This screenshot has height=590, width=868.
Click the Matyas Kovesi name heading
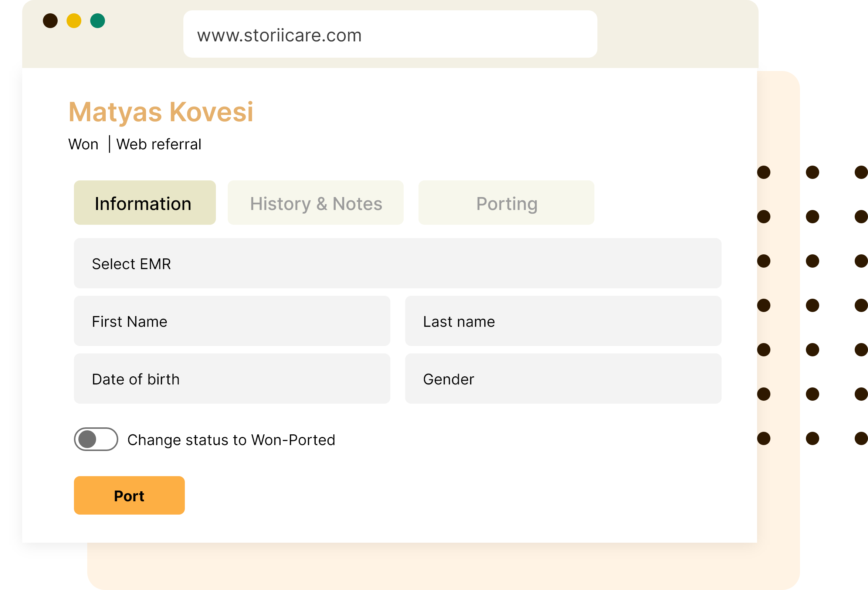[161, 112]
